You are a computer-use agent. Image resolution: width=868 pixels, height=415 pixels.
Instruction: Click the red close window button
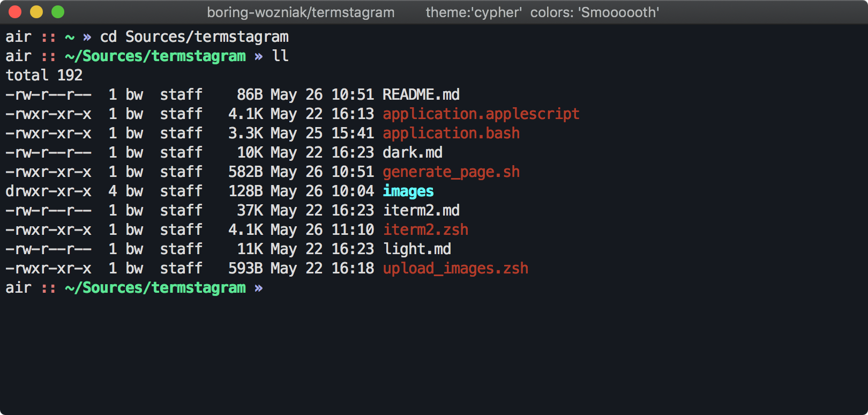click(x=15, y=12)
